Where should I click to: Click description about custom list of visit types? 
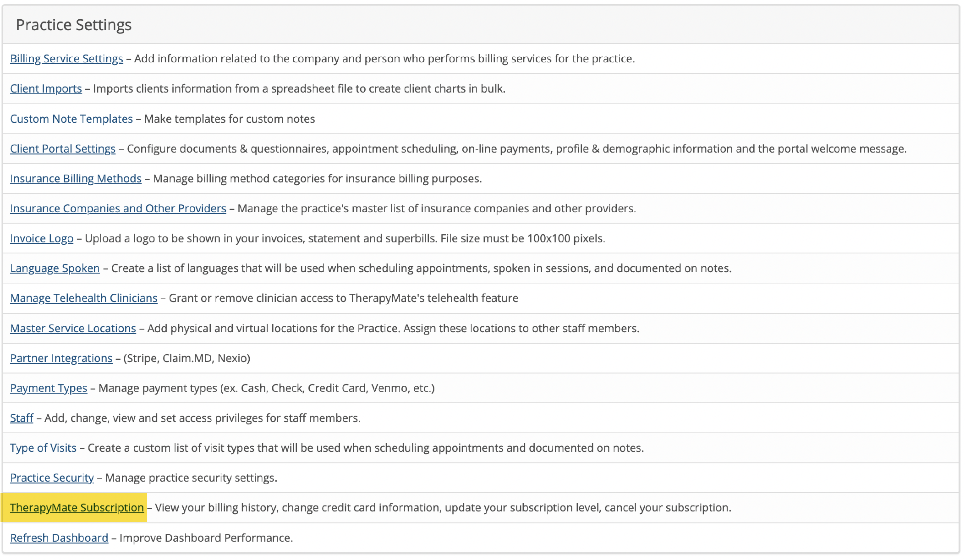(366, 448)
